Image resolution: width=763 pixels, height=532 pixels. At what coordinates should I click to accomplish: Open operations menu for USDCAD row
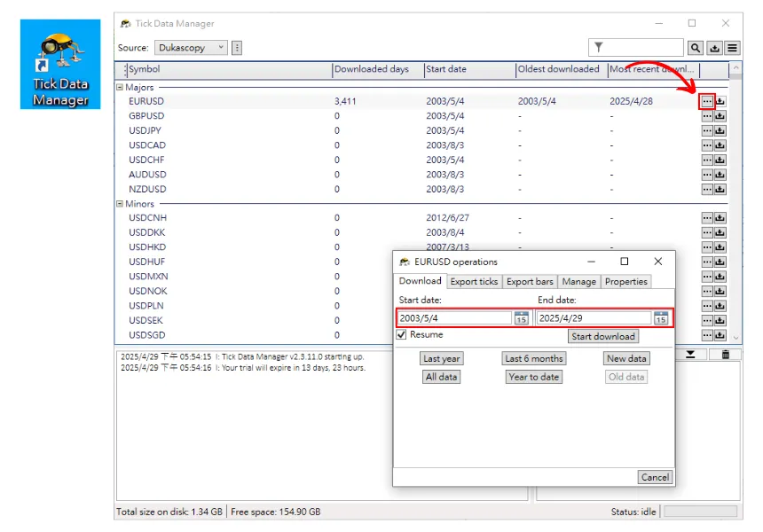coord(707,145)
